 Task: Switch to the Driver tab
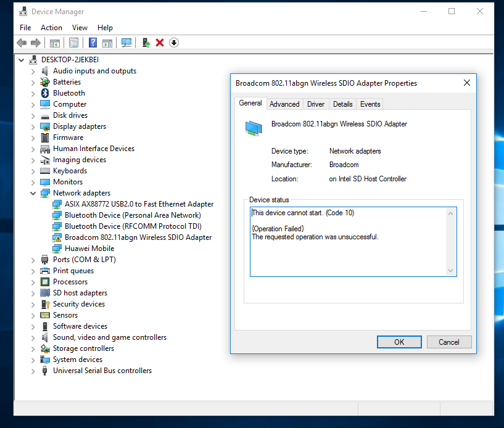(316, 104)
